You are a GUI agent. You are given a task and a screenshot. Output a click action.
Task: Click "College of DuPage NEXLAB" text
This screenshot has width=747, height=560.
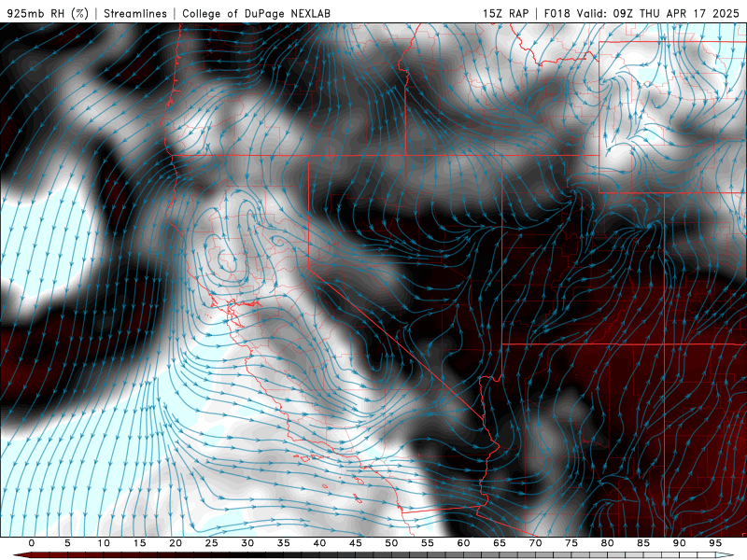(256, 13)
